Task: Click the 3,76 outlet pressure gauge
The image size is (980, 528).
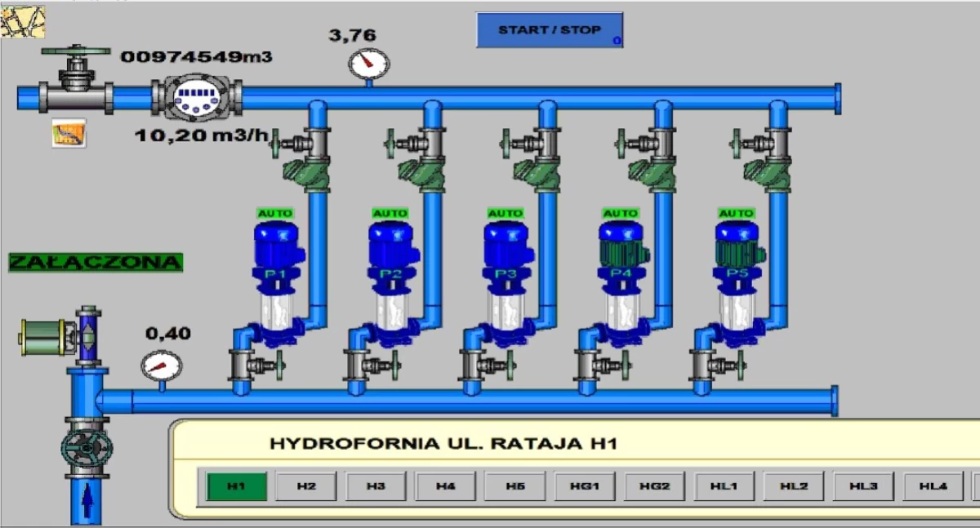Action: (368, 64)
